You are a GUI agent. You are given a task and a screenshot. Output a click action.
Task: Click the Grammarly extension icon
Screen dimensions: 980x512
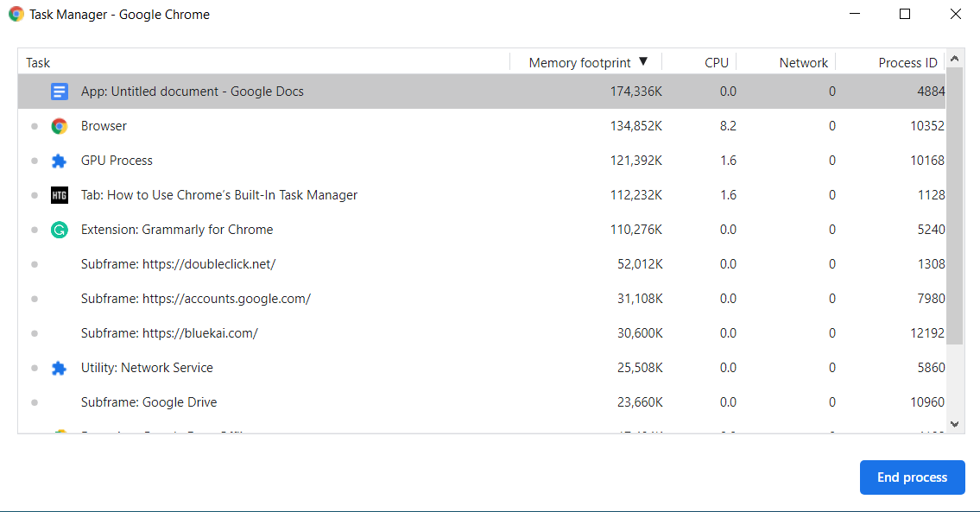click(59, 230)
